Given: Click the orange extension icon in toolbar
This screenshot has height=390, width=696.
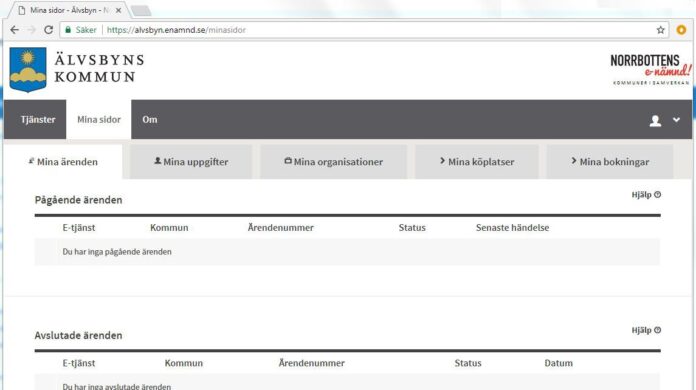Looking at the screenshot, I should point(681,30).
